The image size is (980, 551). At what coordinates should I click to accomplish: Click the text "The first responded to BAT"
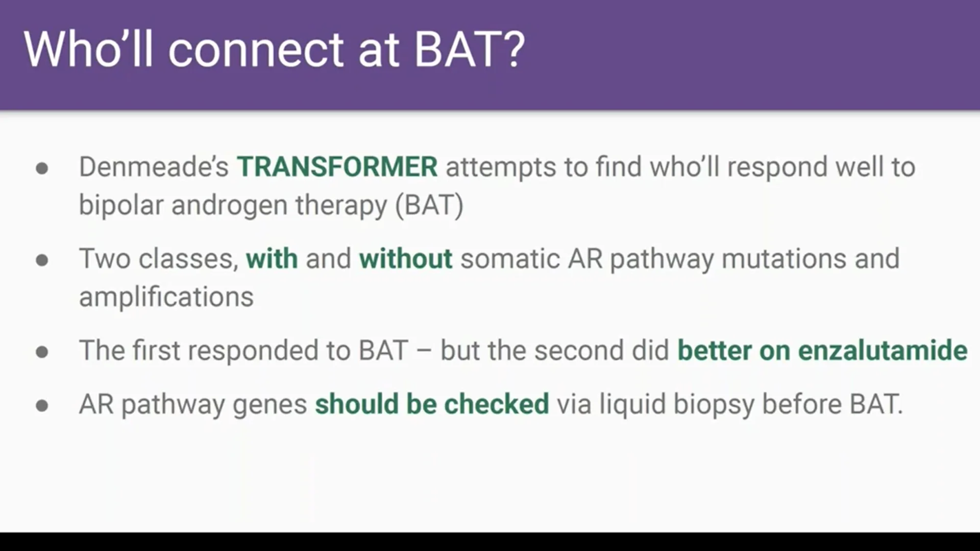point(244,350)
